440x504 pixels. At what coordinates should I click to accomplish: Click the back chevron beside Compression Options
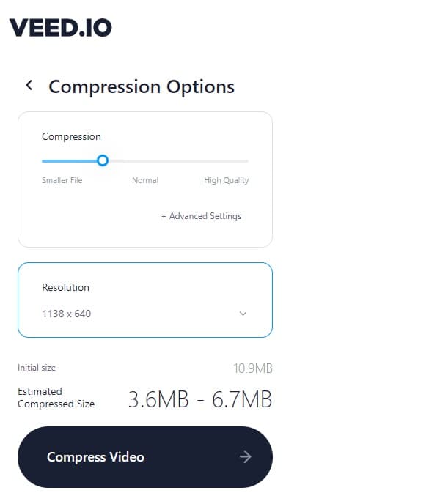pyautogui.click(x=29, y=85)
